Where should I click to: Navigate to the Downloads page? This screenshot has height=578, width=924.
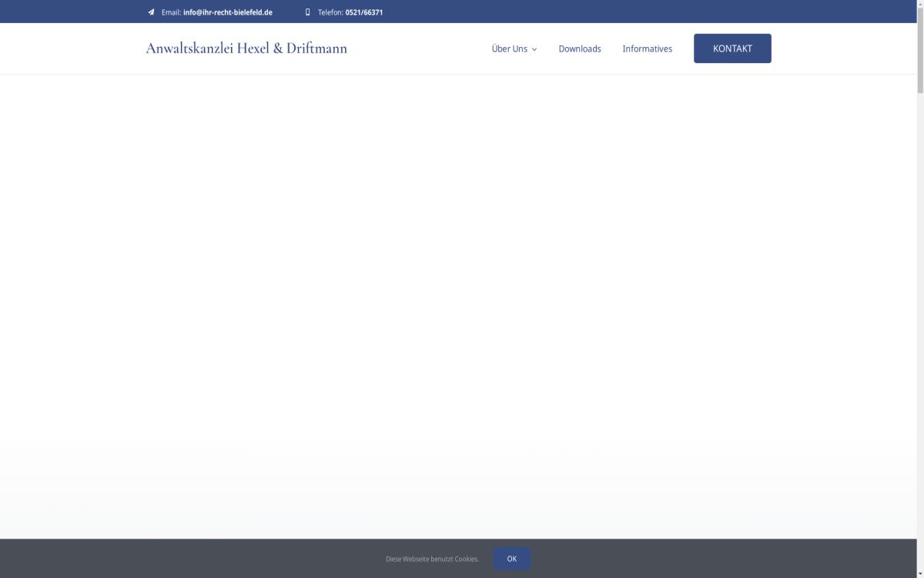pyautogui.click(x=579, y=49)
